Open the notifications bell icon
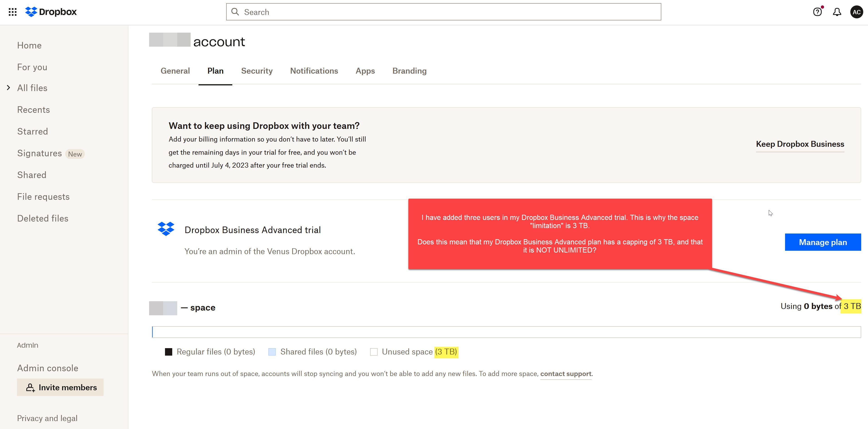 pyautogui.click(x=837, y=12)
